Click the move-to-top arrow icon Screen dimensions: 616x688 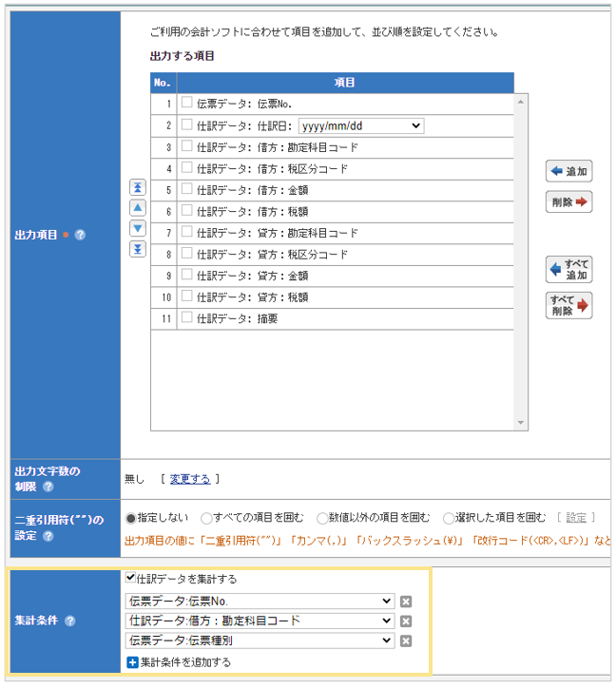coord(137,187)
